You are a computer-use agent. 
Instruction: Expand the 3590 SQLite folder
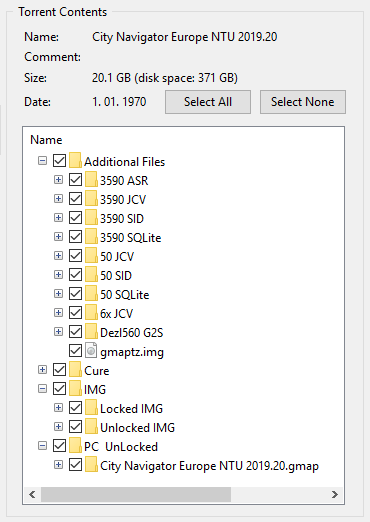click(x=58, y=237)
